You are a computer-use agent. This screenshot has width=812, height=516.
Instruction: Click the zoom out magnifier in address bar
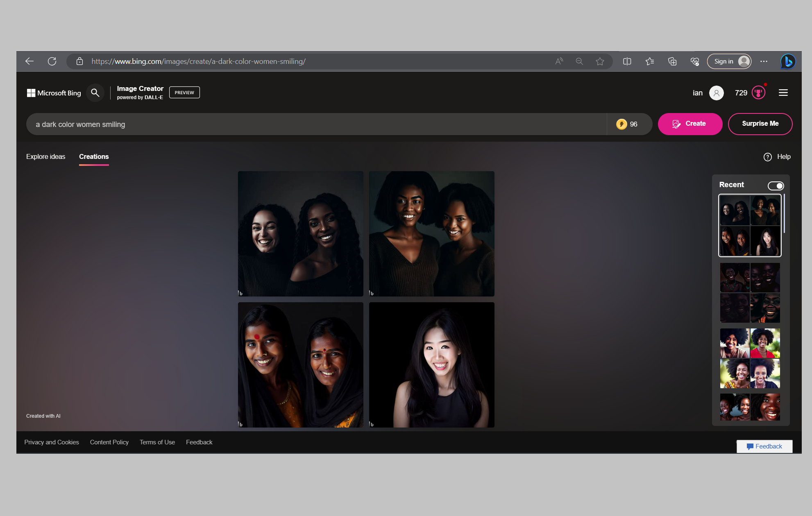579,61
